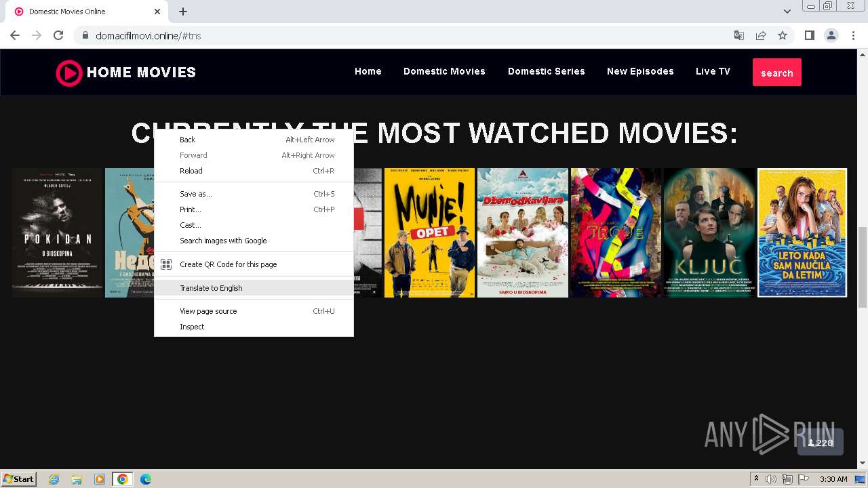
Task: Select Cast... in the context menu
Action: point(254,225)
